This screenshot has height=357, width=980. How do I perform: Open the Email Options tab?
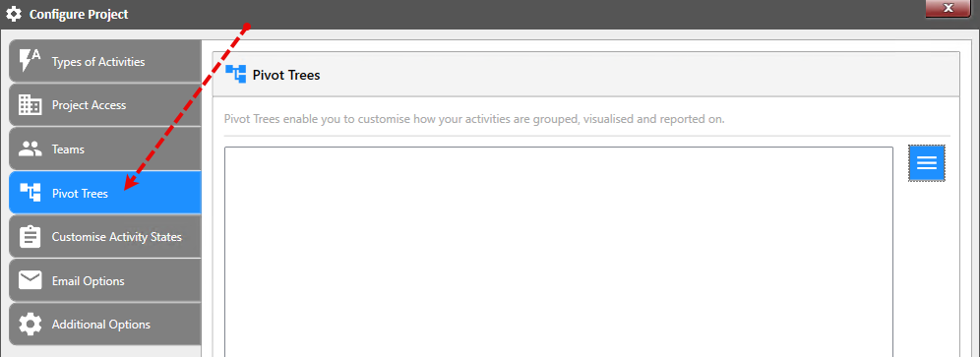point(104,280)
